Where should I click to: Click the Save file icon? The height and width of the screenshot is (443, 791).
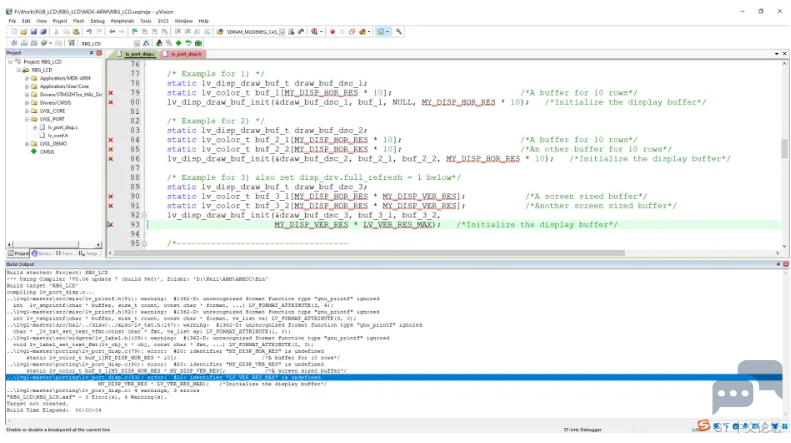click(33, 32)
